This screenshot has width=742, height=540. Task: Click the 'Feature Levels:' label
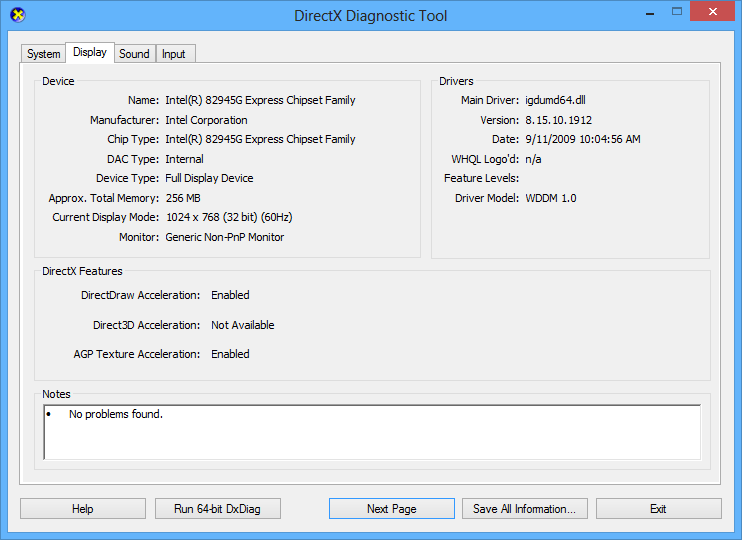pyautogui.click(x=481, y=178)
